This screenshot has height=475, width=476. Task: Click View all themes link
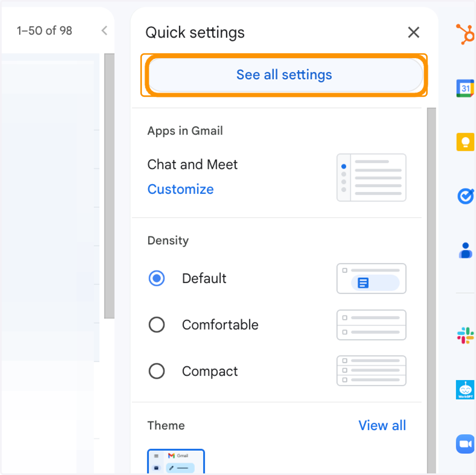[382, 425]
